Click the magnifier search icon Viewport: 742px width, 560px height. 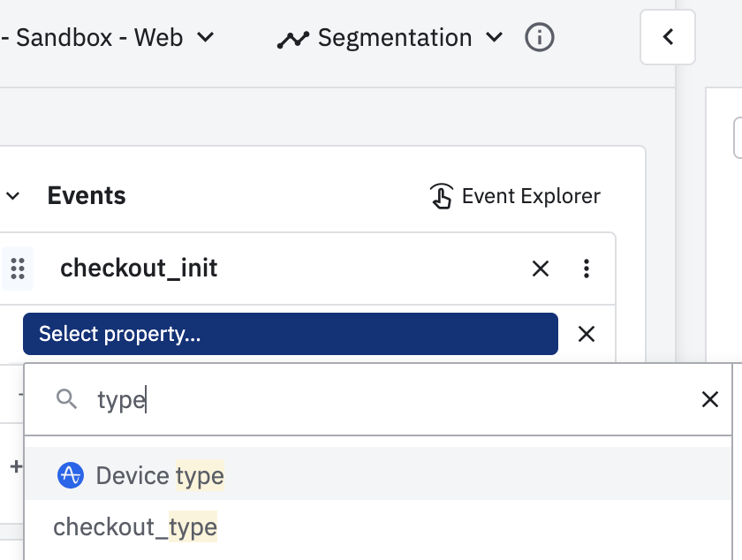[67, 400]
